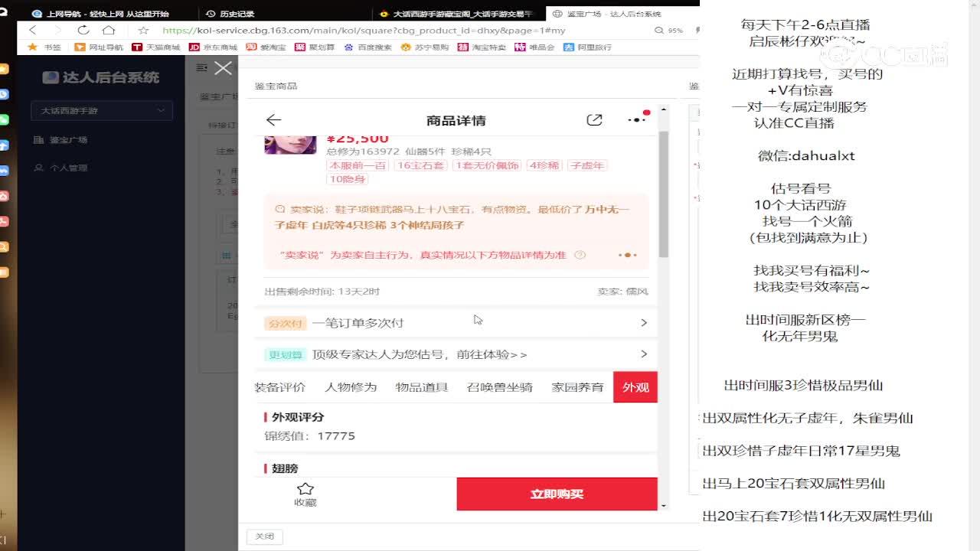The width and height of the screenshot is (980, 551).
Task: Open the 京东商城 bookmark
Action: pos(213,47)
